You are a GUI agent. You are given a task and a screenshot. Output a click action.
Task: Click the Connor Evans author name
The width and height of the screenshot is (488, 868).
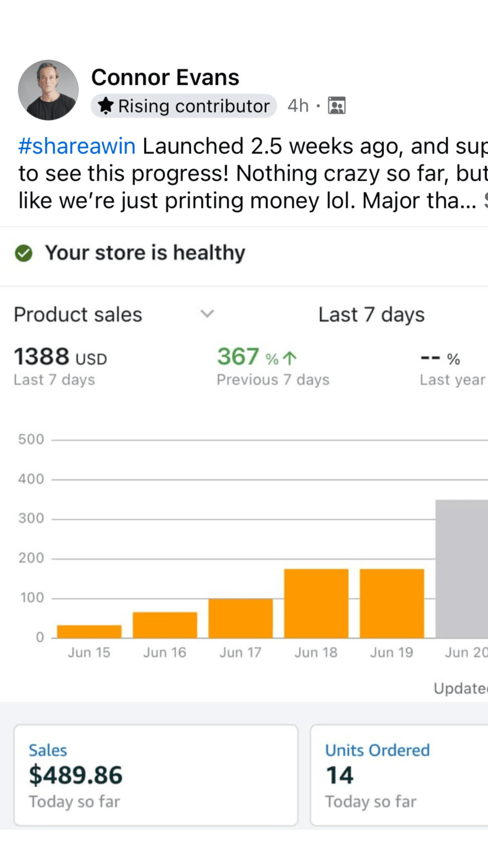pyautogui.click(x=165, y=77)
